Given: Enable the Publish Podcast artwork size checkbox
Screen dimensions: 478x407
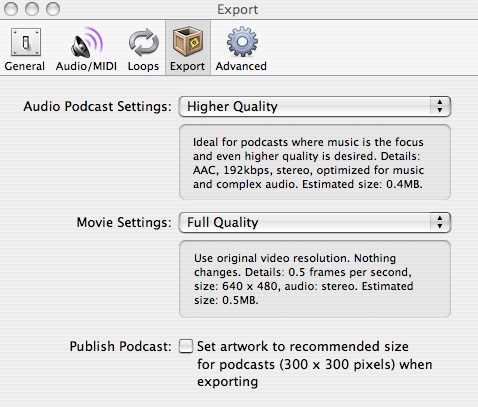Looking at the screenshot, I should point(186,346).
